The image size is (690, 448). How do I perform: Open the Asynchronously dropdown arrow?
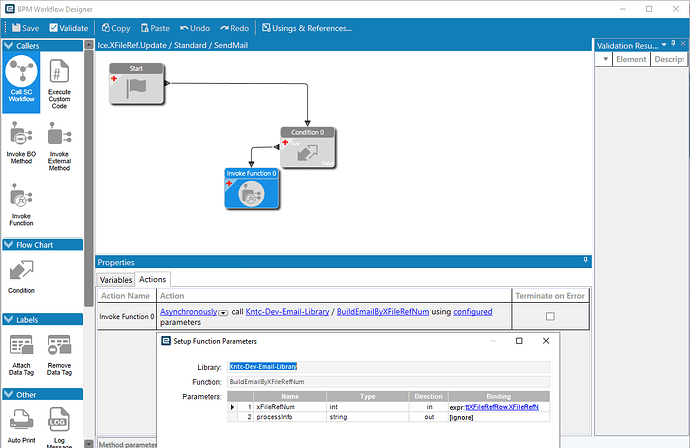[224, 313]
